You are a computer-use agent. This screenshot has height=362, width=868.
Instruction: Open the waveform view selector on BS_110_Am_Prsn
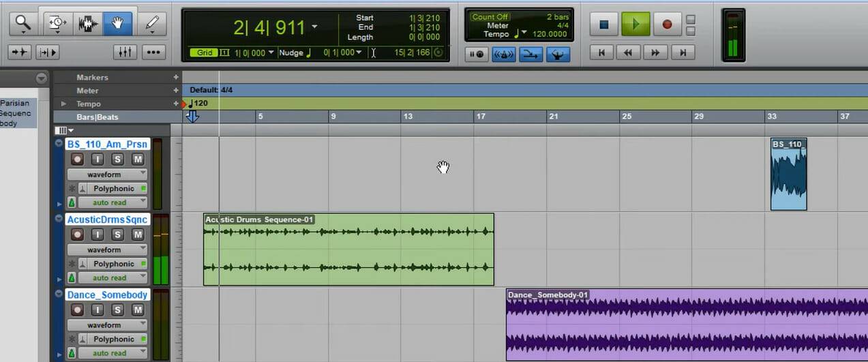[106, 175]
